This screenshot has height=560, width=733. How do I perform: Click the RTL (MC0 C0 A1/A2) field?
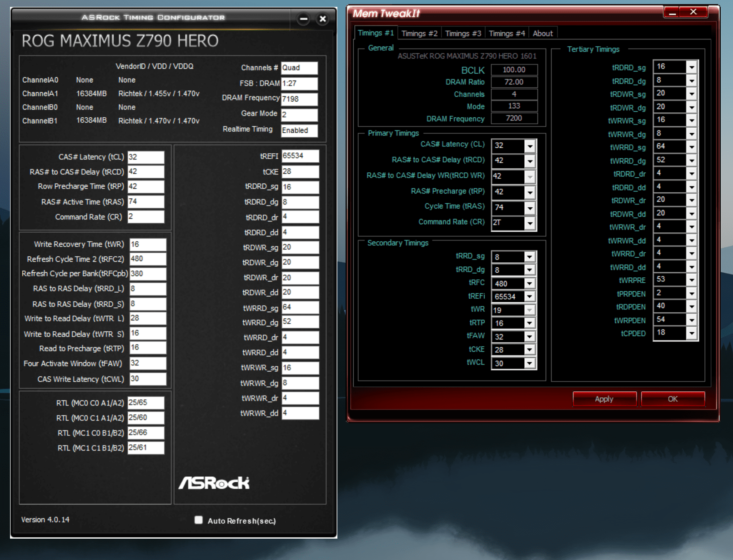pos(146,403)
